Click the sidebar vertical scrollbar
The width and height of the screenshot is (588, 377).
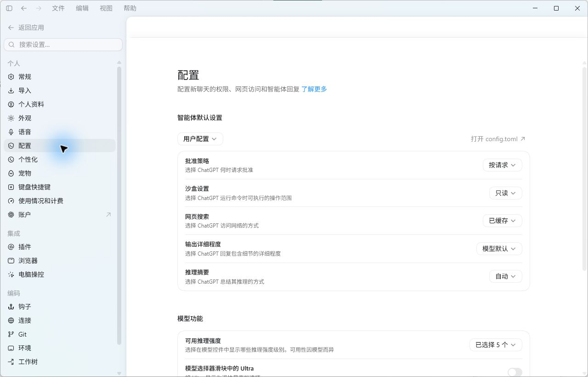[119, 206]
